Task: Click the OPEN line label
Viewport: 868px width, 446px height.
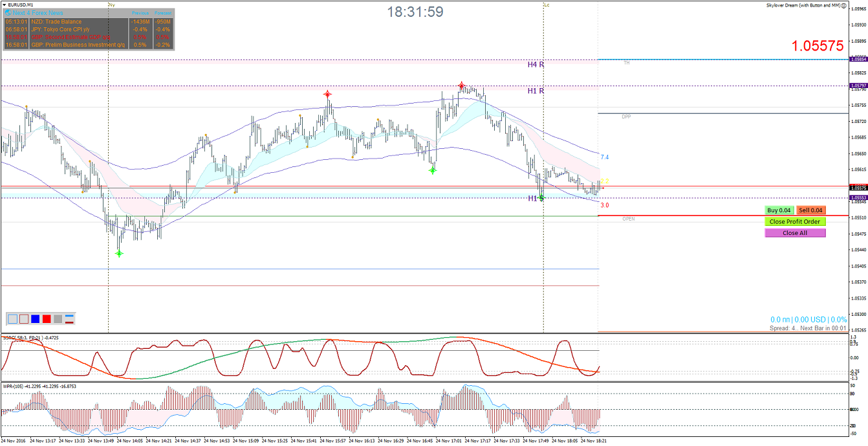Action: coord(629,219)
